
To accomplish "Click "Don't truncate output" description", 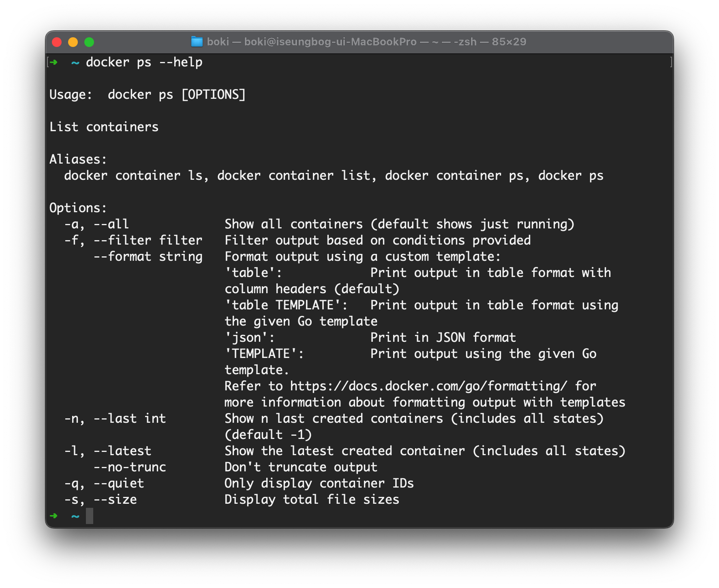I will (x=301, y=467).
